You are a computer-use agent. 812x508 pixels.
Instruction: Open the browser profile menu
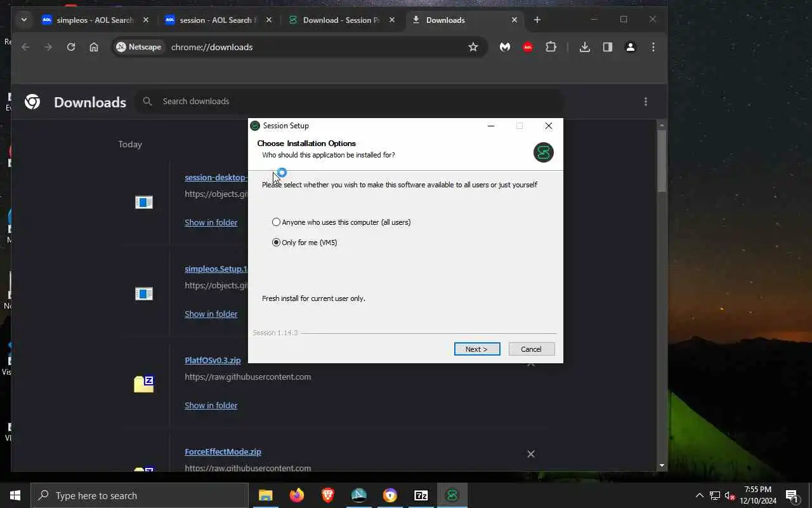[x=631, y=47]
